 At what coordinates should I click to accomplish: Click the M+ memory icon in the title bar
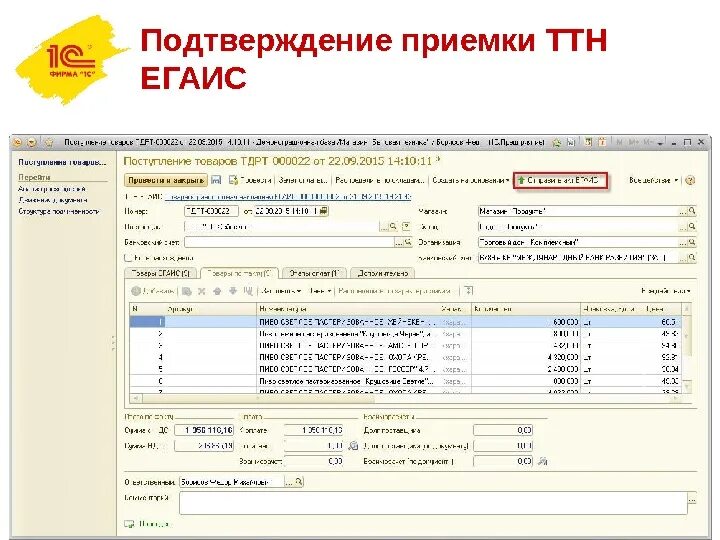[x=634, y=143]
